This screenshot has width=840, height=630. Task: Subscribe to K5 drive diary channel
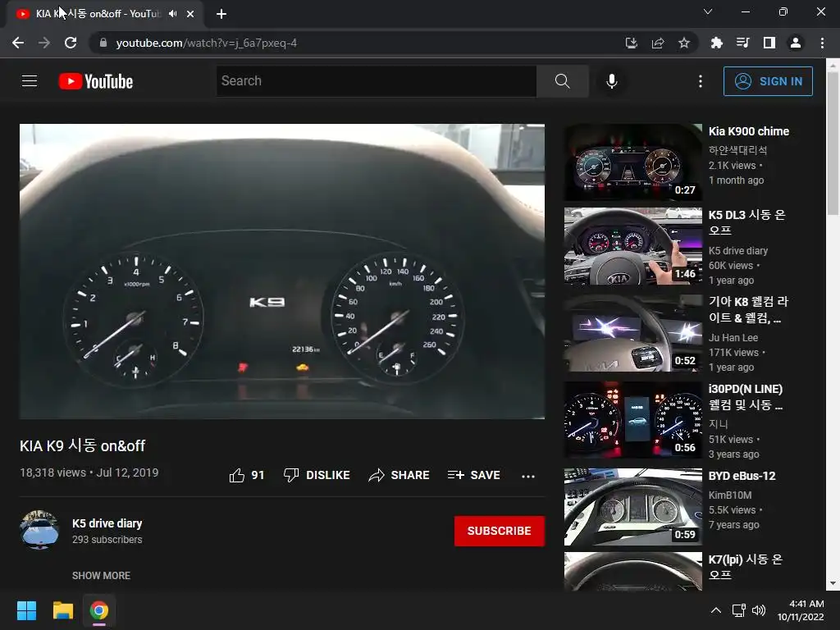(x=500, y=531)
